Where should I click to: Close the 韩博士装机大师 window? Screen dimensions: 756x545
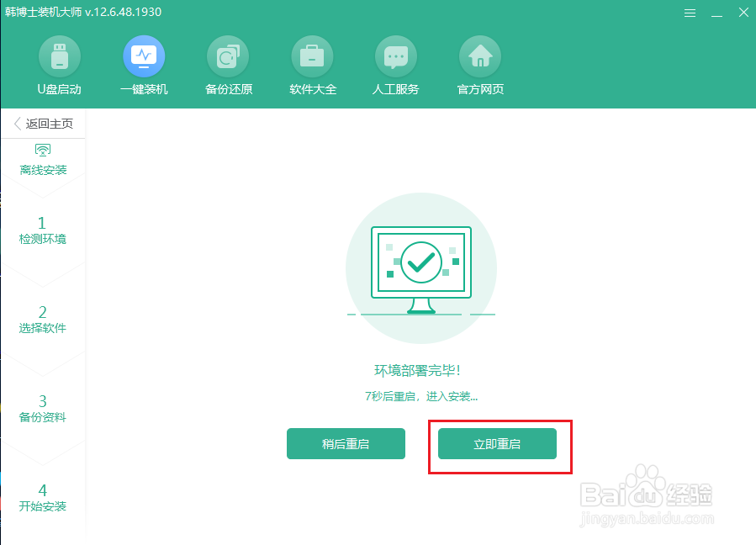(x=743, y=13)
